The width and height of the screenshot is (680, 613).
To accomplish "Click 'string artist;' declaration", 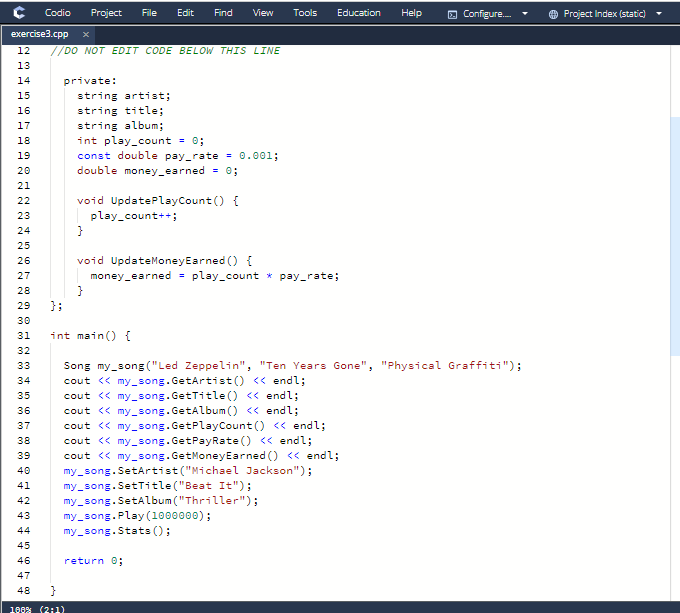I will click(124, 96).
